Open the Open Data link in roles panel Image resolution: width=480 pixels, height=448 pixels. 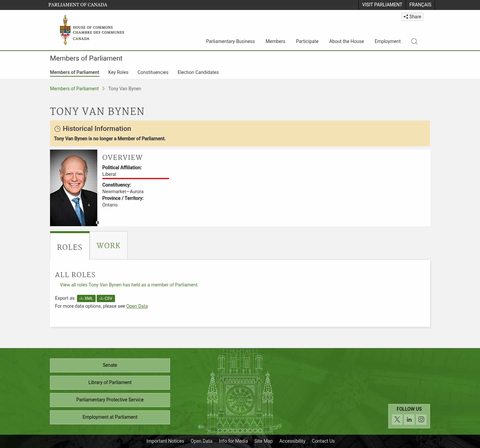pyautogui.click(x=137, y=306)
